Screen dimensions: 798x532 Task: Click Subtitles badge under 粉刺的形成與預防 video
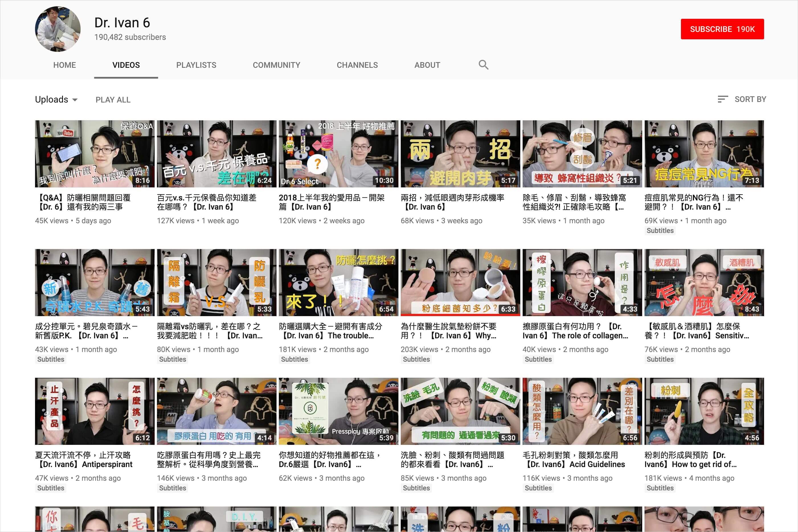tap(660, 488)
